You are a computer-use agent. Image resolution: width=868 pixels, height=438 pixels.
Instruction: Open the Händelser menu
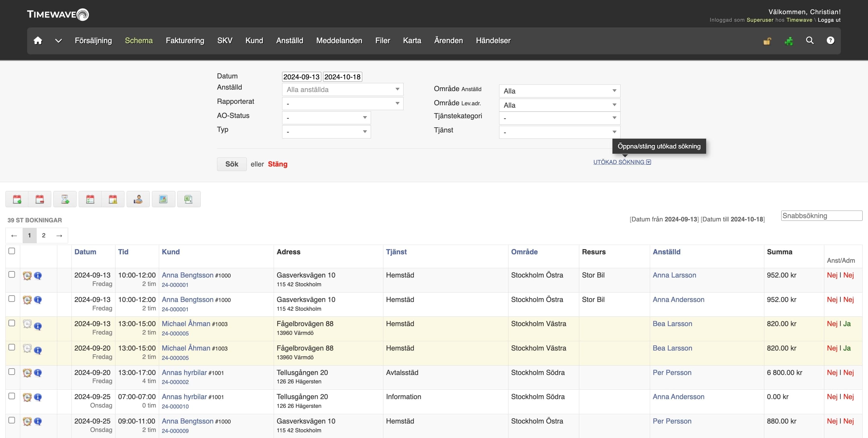tap(493, 40)
